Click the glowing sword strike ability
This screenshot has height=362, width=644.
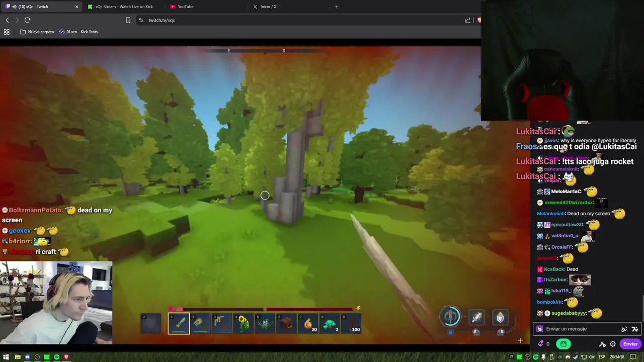pos(476,317)
